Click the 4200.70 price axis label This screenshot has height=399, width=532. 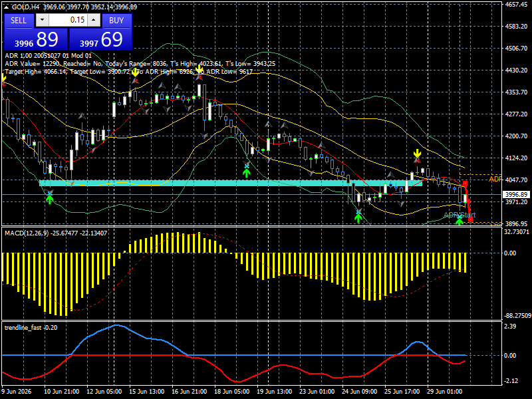(x=516, y=136)
